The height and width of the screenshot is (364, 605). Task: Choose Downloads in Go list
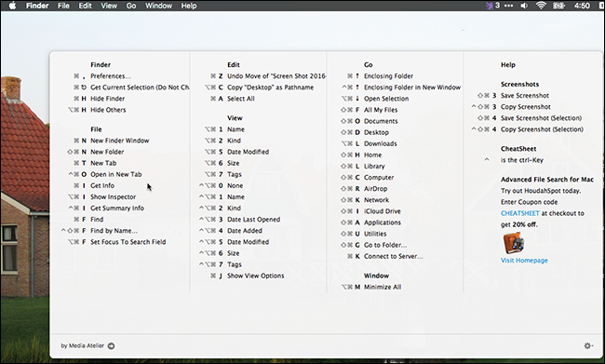380,143
